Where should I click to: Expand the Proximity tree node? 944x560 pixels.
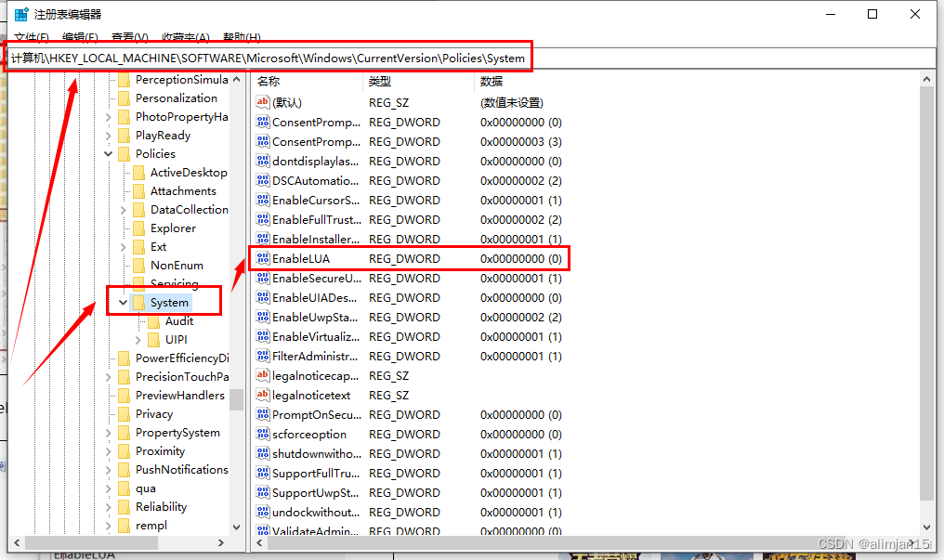109,451
